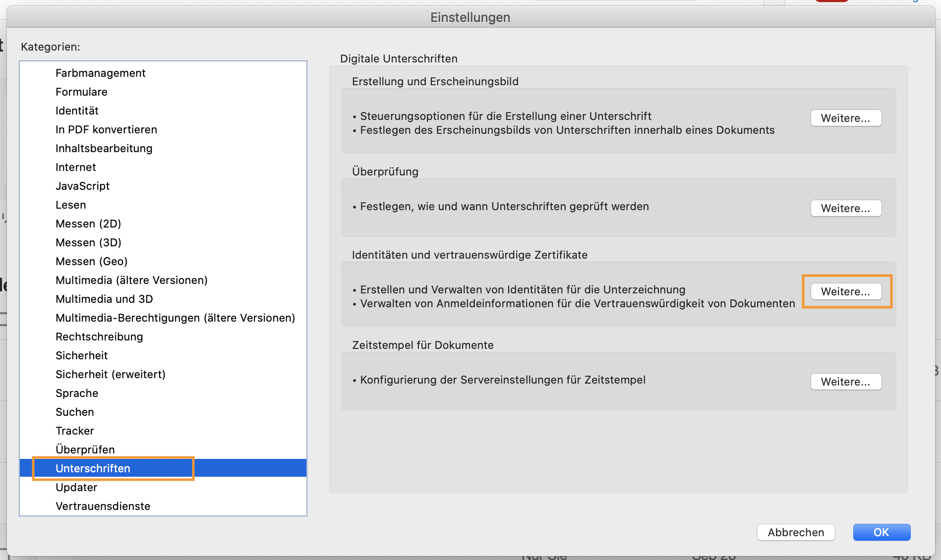The width and height of the screenshot is (941, 560).
Task: Choose the Lesen category
Action: (163, 205)
